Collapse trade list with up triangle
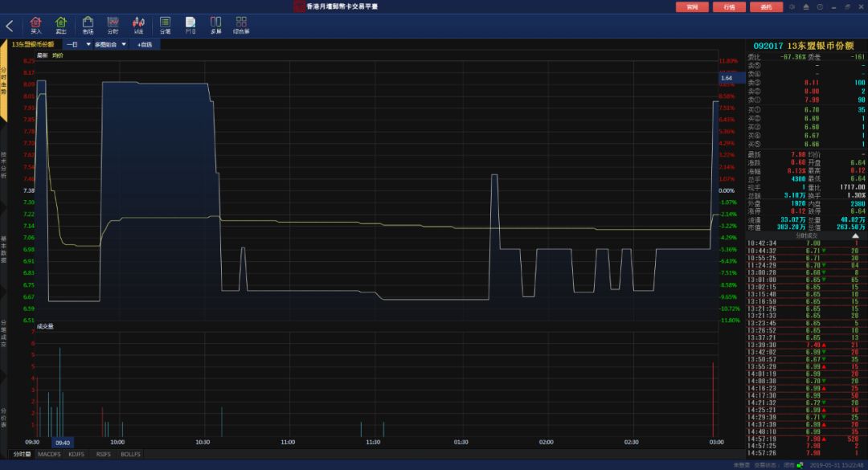Viewport: 868px width, 470px height. click(855, 236)
